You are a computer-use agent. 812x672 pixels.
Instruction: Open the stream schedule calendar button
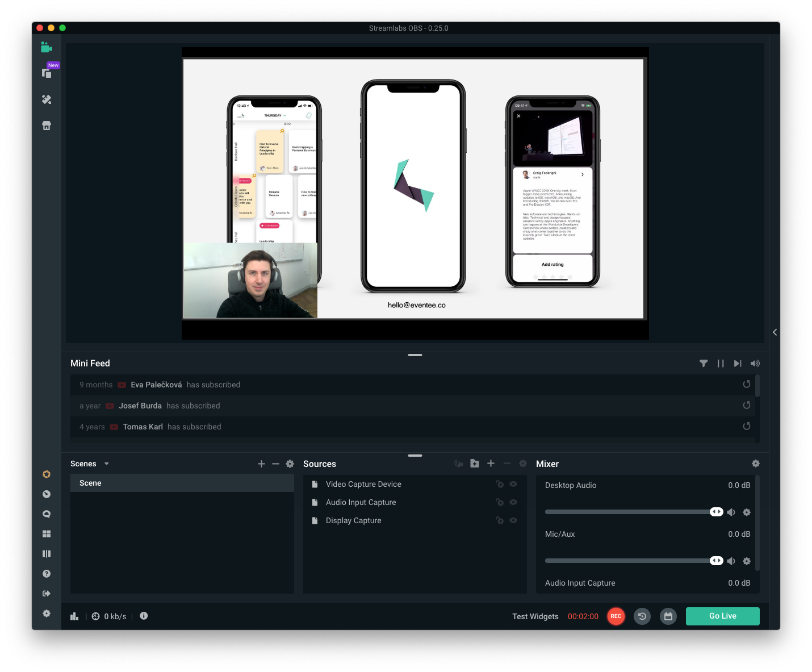pyautogui.click(x=668, y=616)
